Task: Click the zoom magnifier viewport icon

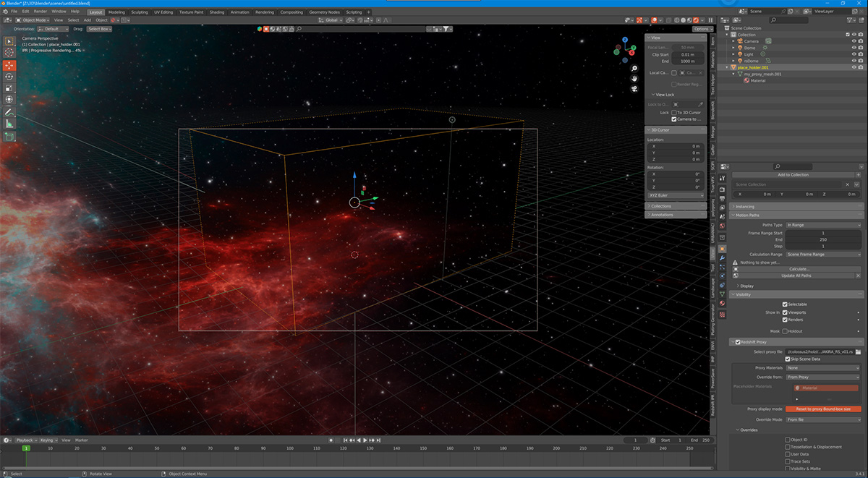Action: point(634,67)
